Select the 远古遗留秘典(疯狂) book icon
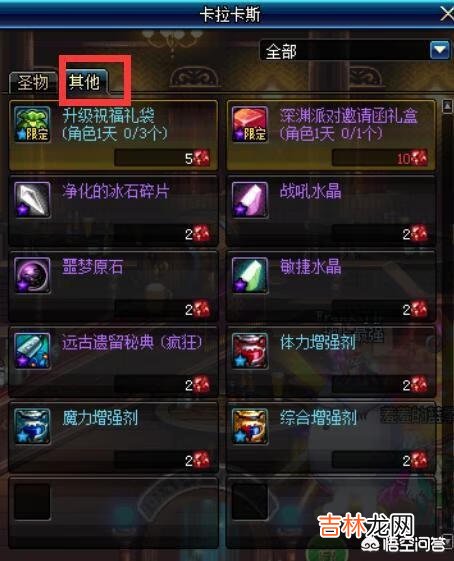Screen dimensions: 454x561 click(x=32, y=351)
